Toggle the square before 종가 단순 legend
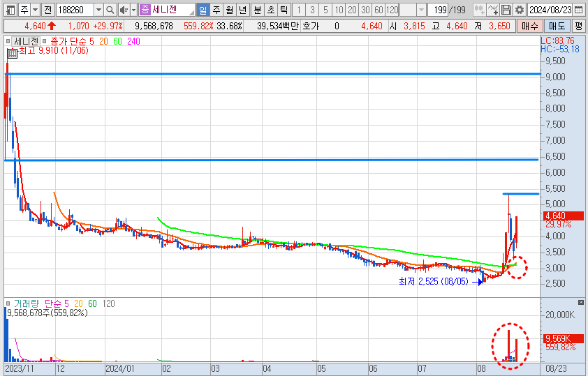588x376 pixels. coord(44,41)
